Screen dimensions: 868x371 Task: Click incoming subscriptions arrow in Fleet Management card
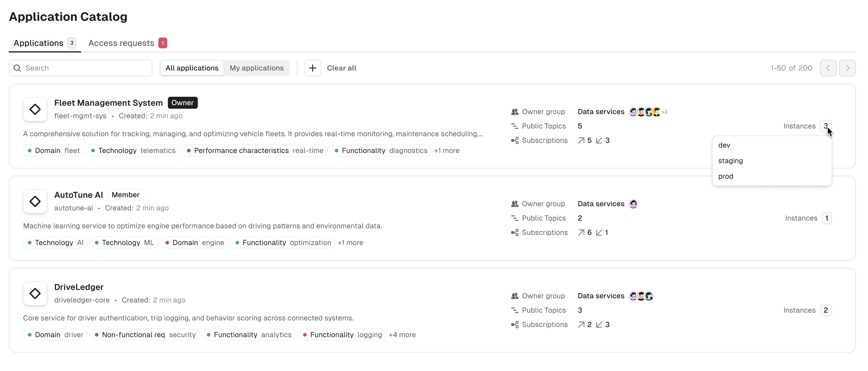599,141
